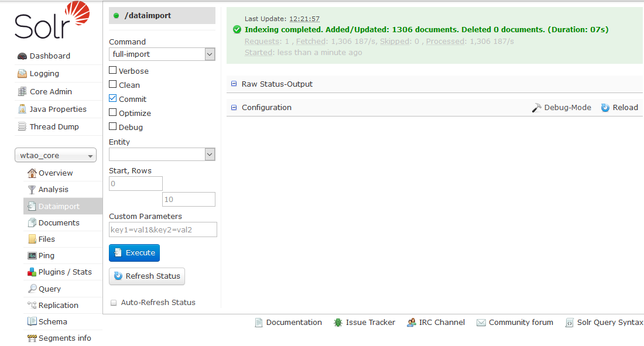Open the Documentation link
The height and width of the screenshot is (346, 644).
pyautogui.click(x=294, y=323)
